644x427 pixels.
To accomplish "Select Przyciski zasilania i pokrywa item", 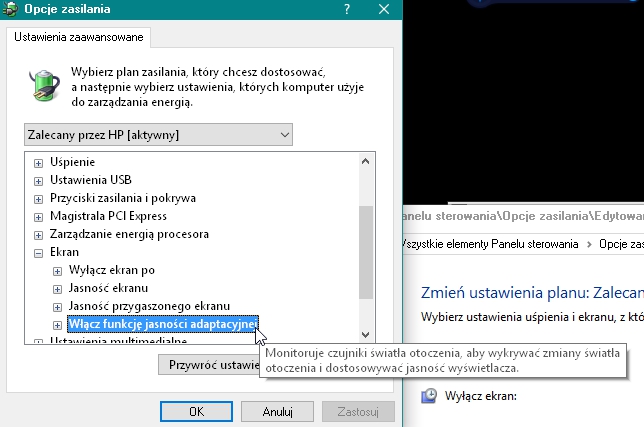I will pos(123,198).
